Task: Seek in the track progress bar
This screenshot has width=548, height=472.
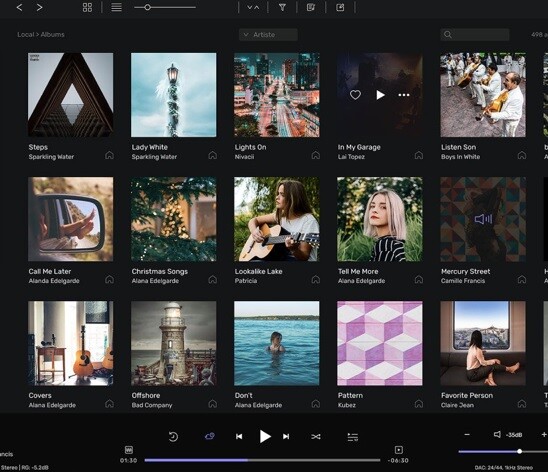Action: coord(262,460)
